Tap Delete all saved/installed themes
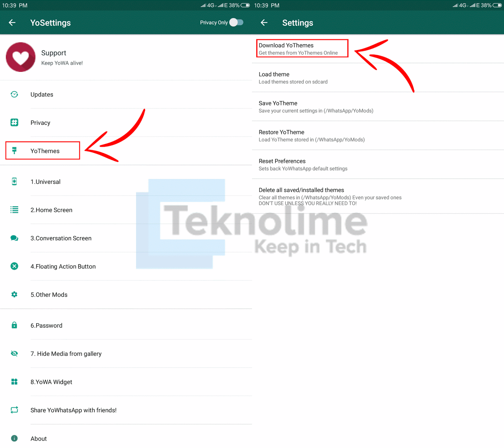The image size is (504, 448). 378,196
